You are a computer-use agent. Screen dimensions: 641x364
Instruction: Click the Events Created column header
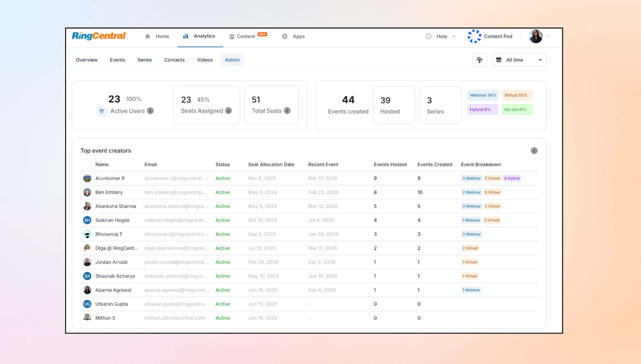[x=434, y=164]
